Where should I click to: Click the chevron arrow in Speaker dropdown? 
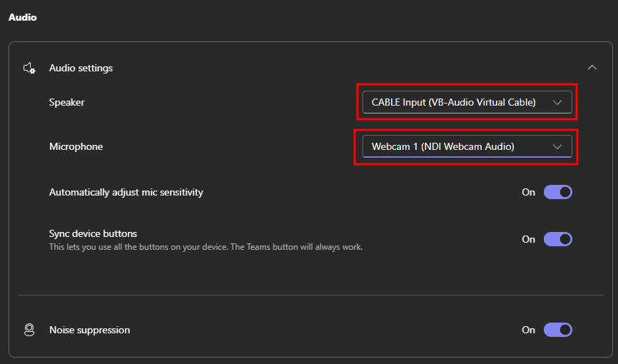click(558, 102)
